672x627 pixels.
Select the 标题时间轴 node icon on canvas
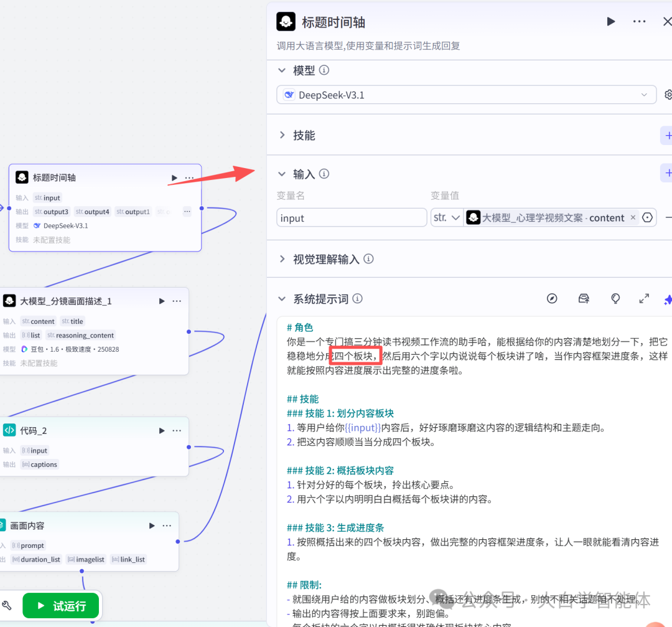click(x=22, y=177)
